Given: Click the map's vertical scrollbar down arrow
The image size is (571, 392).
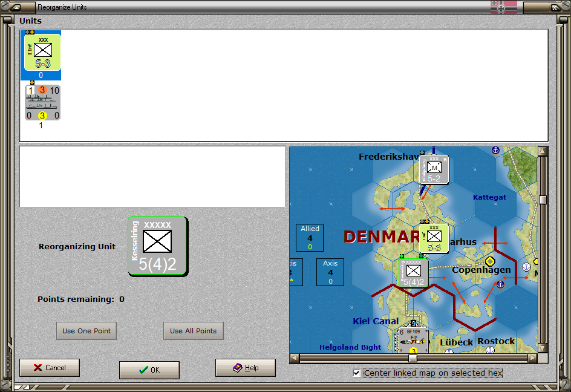Looking at the screenshot, I should coord(543,348).
